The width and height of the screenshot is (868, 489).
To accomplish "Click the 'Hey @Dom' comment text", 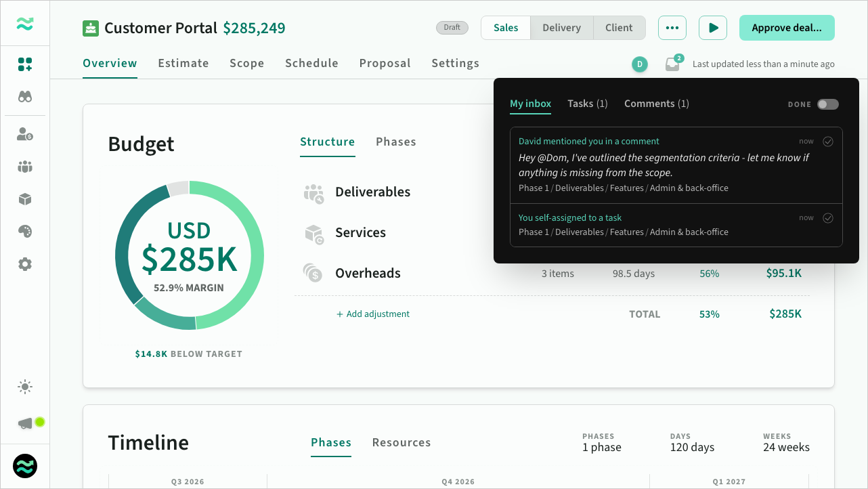I will click(x=664, y=165).
